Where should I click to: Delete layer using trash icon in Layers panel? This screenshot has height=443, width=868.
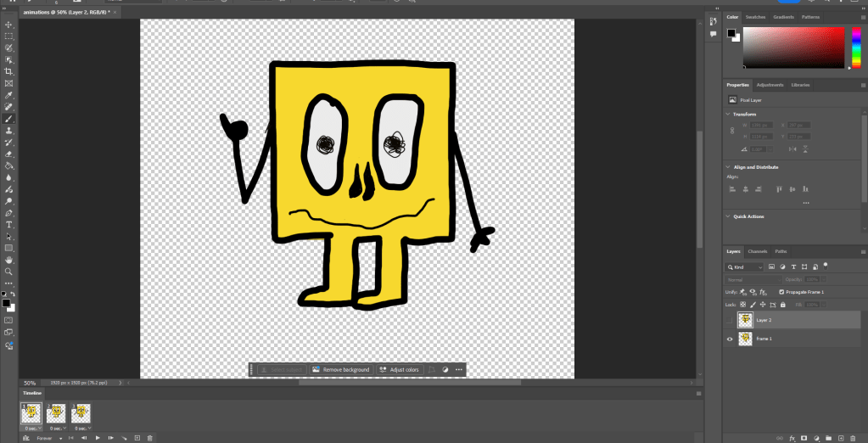click(x=852, y=438)
